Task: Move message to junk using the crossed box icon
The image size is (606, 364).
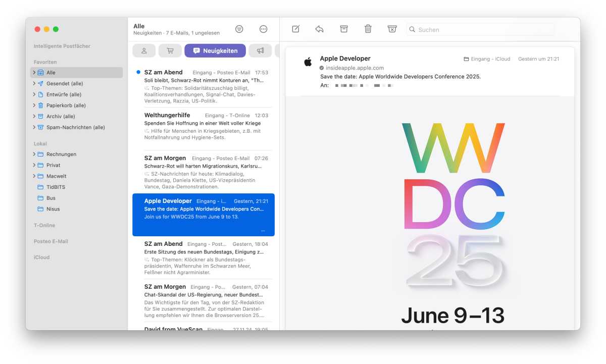Action: click(392, 29)
